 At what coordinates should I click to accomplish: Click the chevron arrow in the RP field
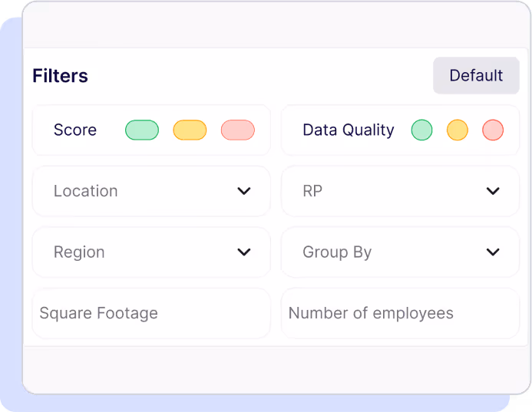point(493,191)
